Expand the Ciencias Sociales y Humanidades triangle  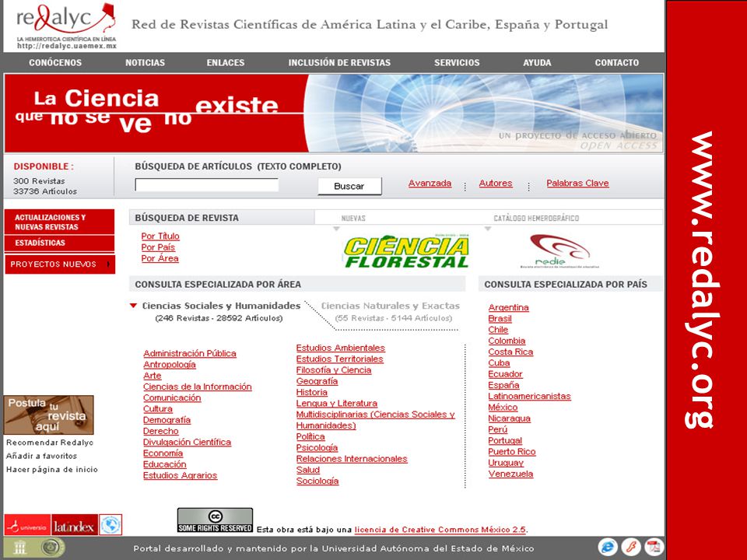click(x=133, y=306)
